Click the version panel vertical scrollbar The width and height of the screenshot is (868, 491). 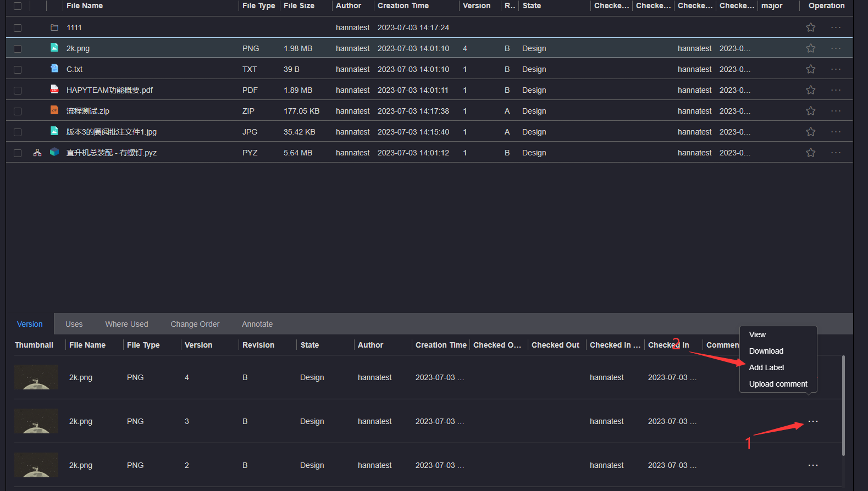pyautogui.click(x=843, y=405)
